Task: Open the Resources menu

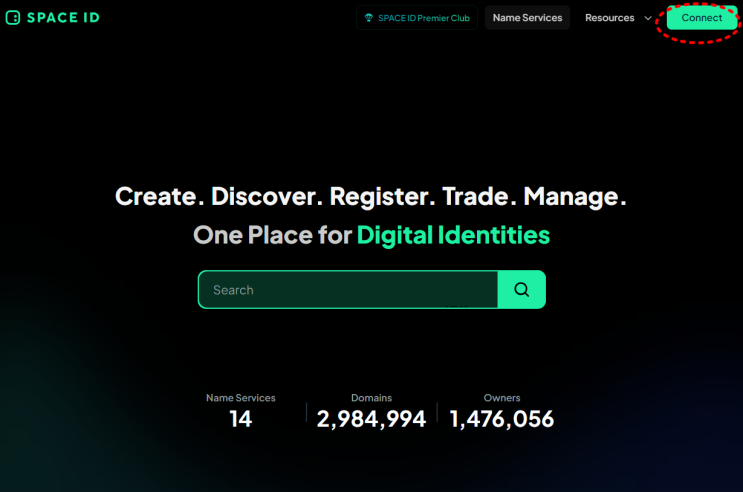Action: click(609, 18)
